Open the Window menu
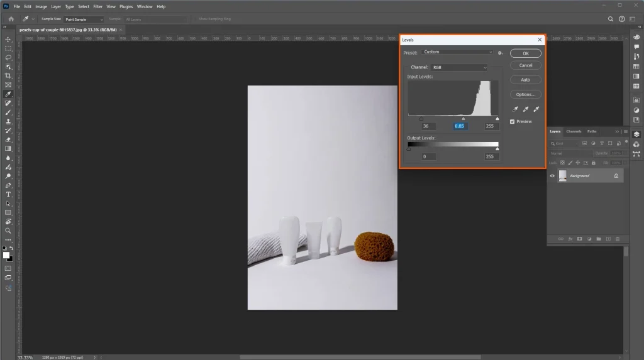644x360 pixels. [x=145, y=6]
